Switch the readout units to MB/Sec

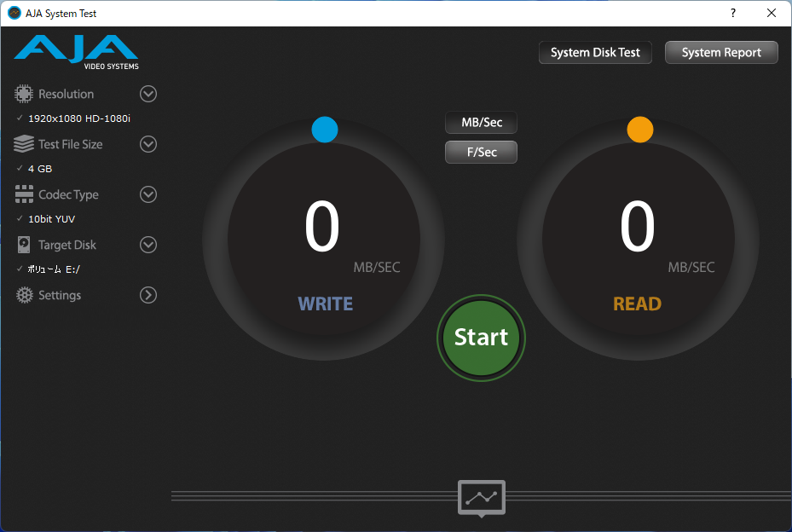click(x=480, y=122)
